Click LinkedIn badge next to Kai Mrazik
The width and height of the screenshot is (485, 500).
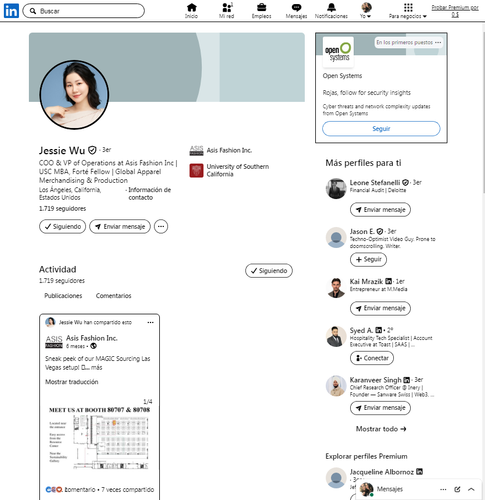tap(388, 281)
